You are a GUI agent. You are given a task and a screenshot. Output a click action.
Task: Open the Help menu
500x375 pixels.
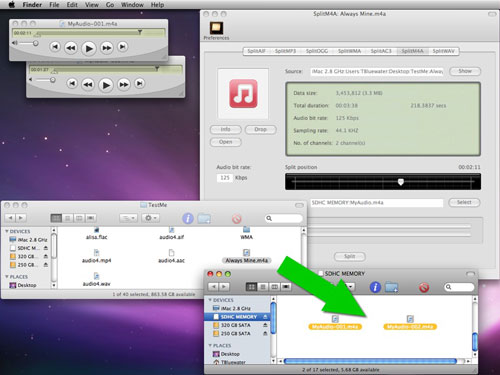point(157,5)
